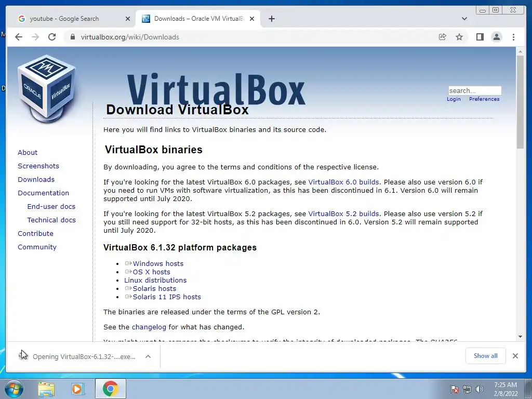This screenshot has width=532, height=399.
Task: Close the downloads bar
Action: tap(515, 356)
